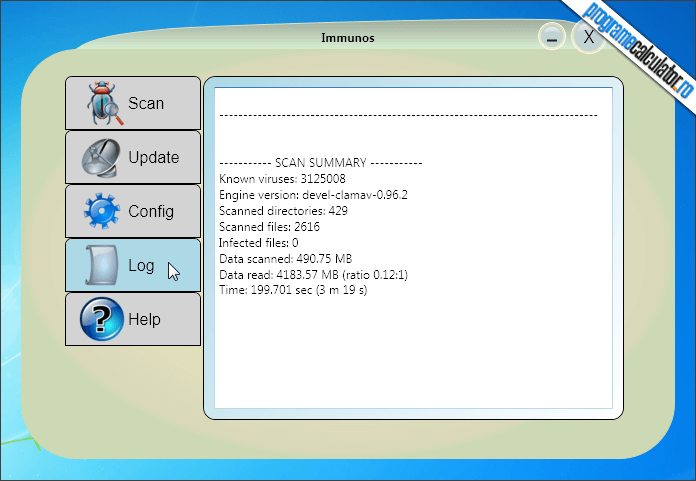The width and height of the screenshot is (696, 481).
Task: Close Immunos with the X button
Action: tap(589, 36)
